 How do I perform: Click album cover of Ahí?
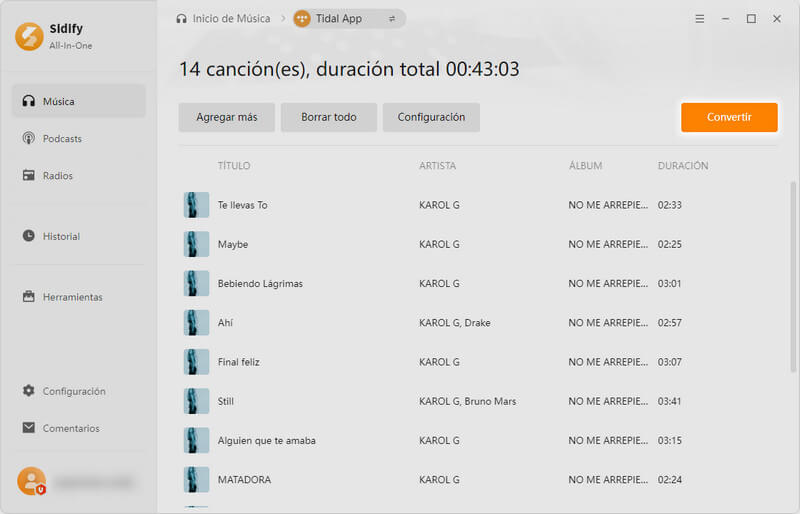pyautogui.click(x=196, y=323)
